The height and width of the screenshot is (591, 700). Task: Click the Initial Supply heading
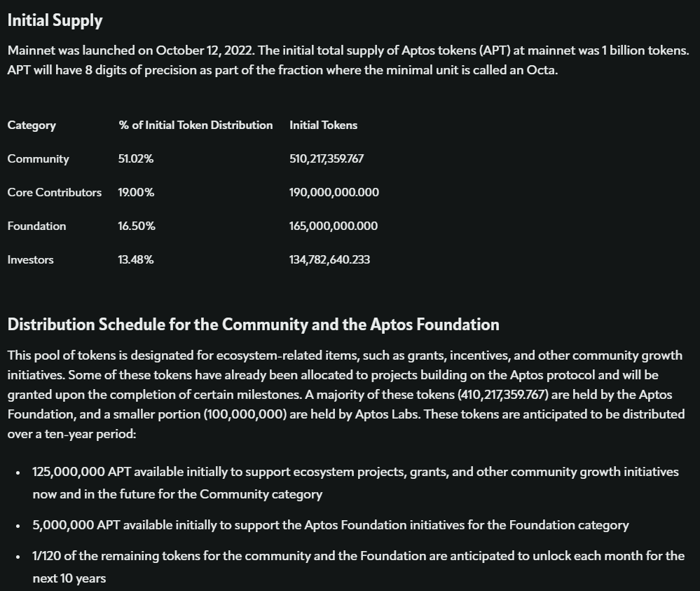click(55, 21)
